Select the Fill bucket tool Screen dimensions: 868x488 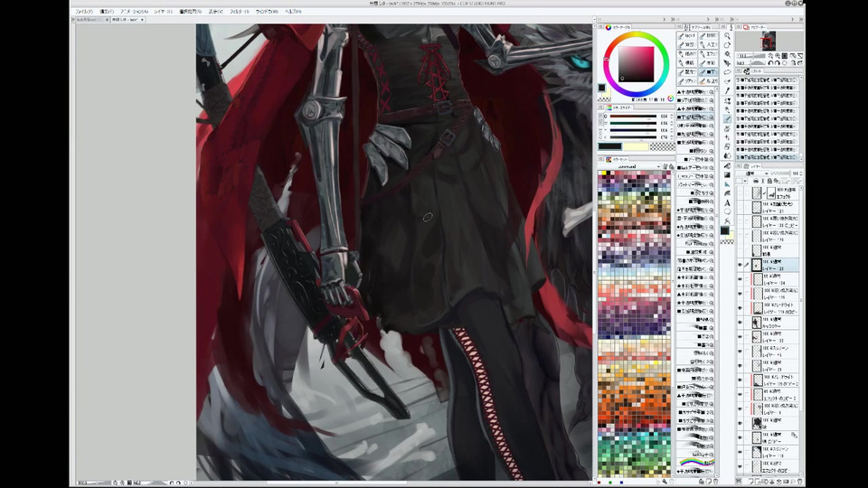tap(727, 166)
